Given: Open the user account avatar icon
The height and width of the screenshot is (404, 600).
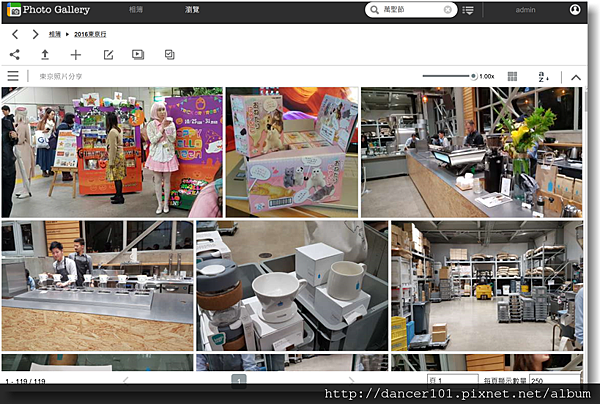Looking at the screenshot, I should (575, 10).
